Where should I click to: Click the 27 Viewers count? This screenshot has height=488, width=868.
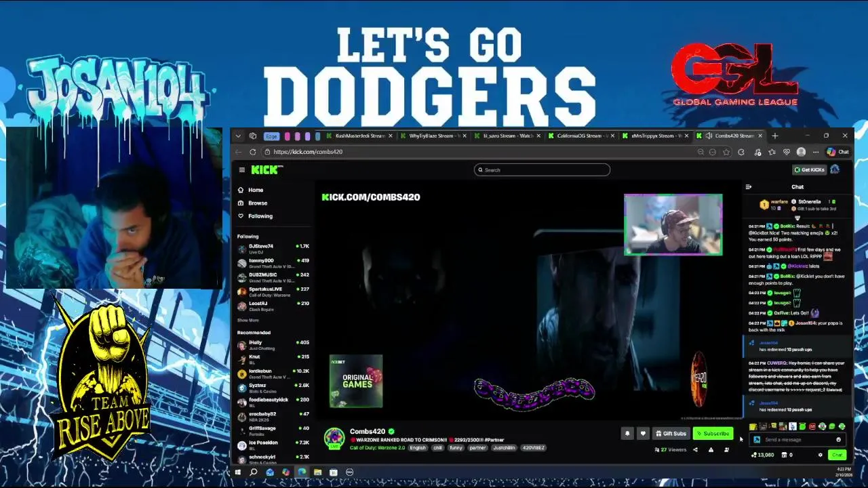pyautogui.click(x=670, y=449)
